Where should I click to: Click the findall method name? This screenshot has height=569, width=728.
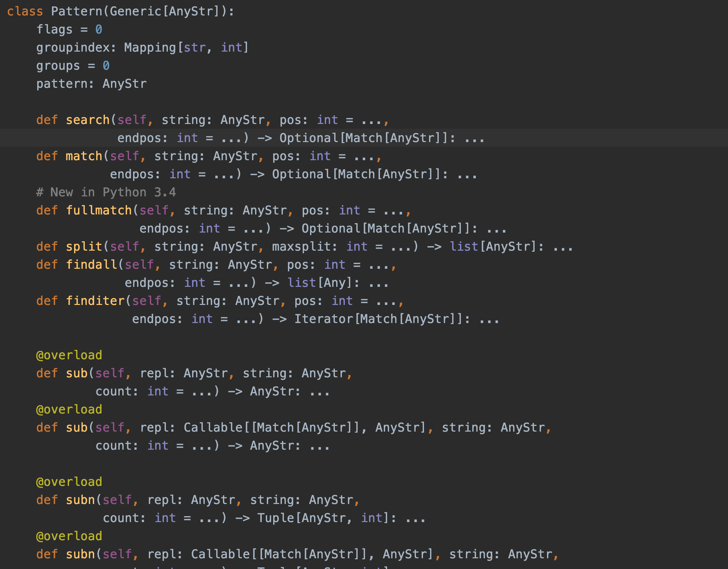91,265
